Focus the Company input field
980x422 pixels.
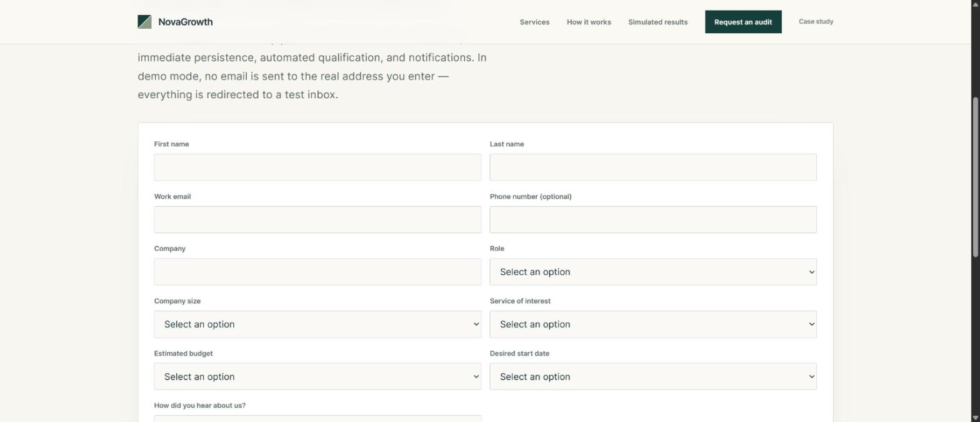317,272
